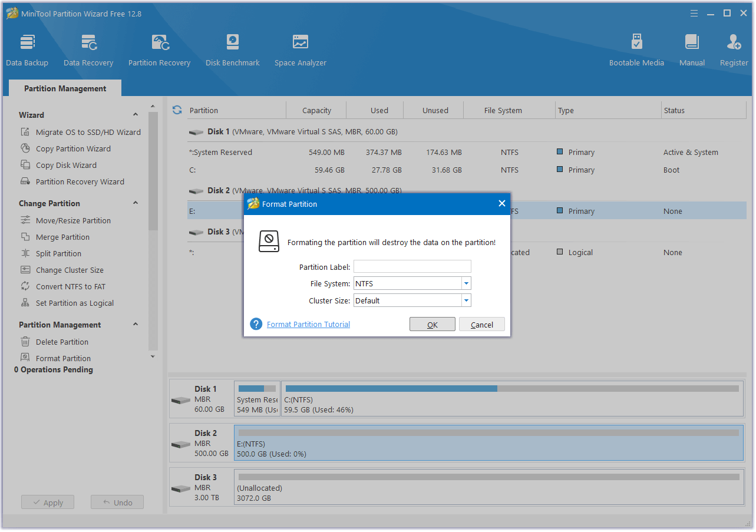
Task: Sort by the Status column header
Action: 704,110
